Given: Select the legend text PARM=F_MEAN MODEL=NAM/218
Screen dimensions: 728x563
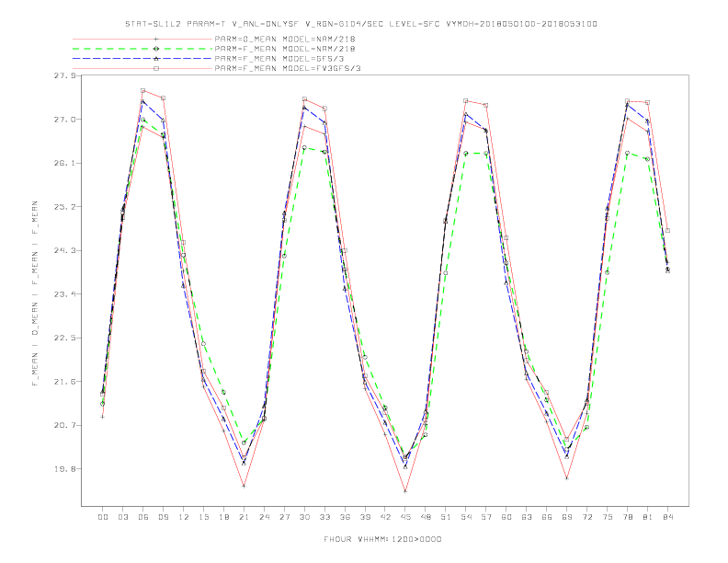Looking at the screenshot, I should point(285,49).
